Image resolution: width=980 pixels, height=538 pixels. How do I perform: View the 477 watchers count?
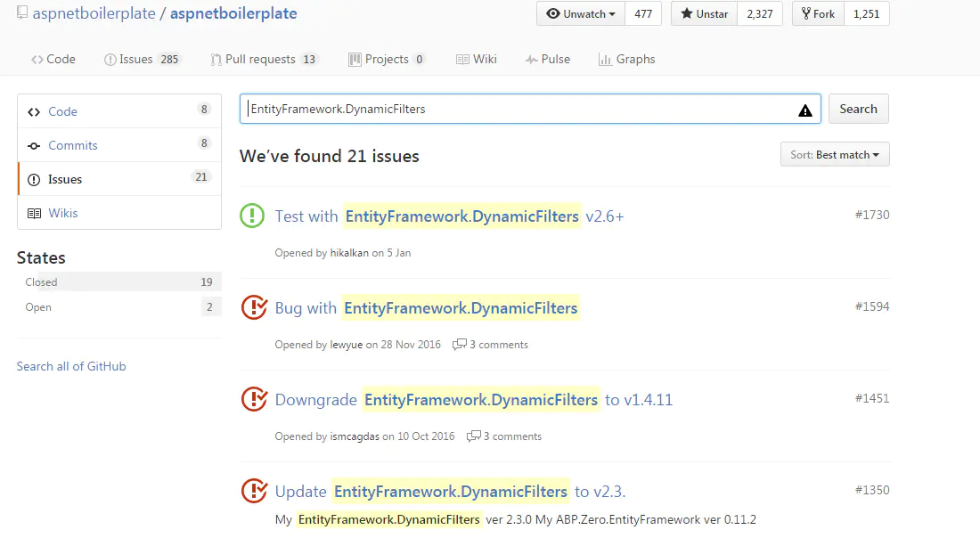pos(643,13)
